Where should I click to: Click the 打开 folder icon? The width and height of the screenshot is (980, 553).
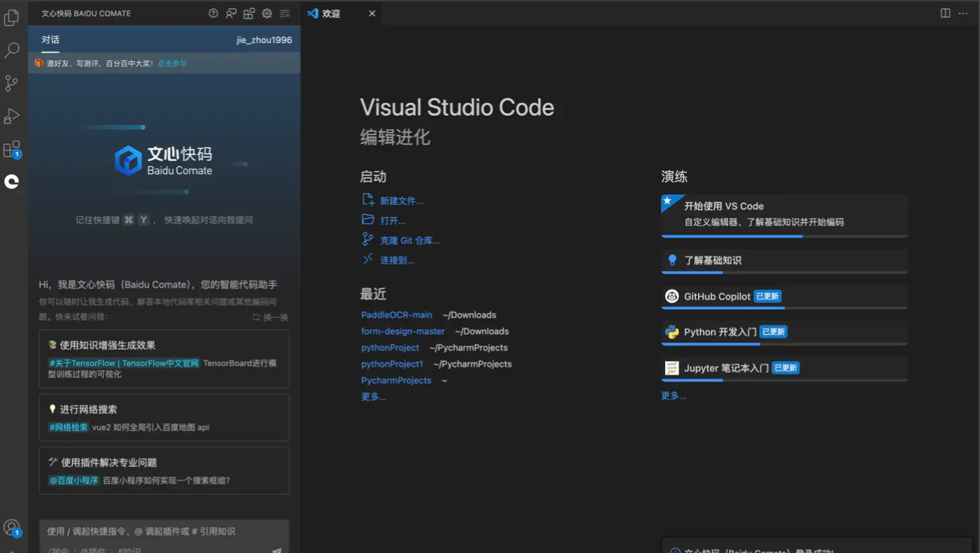pos(367,219)
